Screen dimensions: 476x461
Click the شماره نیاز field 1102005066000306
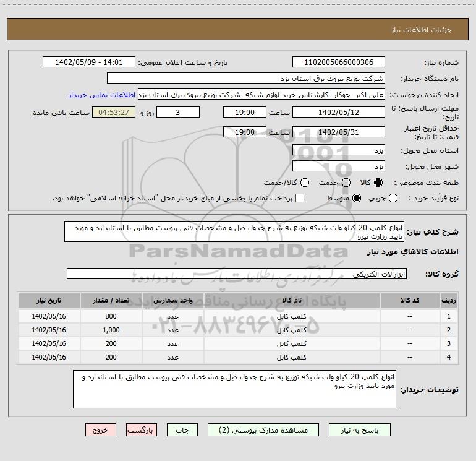click(x=339, y=62)
